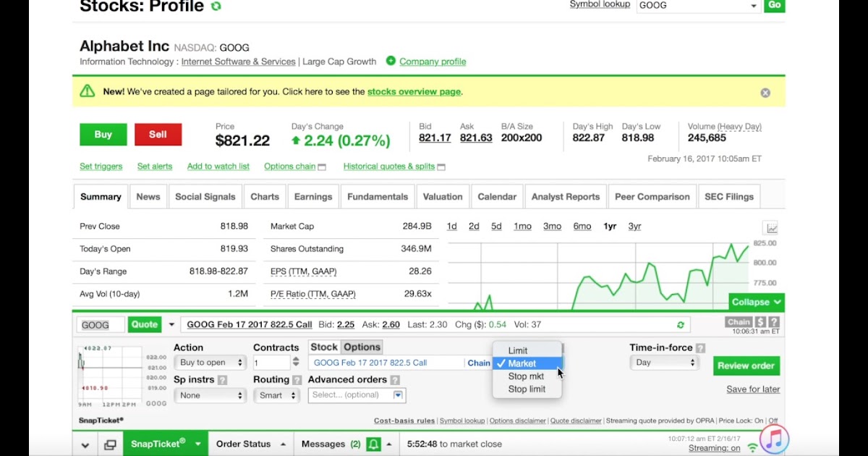Select the 3yr chart range
This screenshot has width=868, height=456.
[x=634, y=227]
